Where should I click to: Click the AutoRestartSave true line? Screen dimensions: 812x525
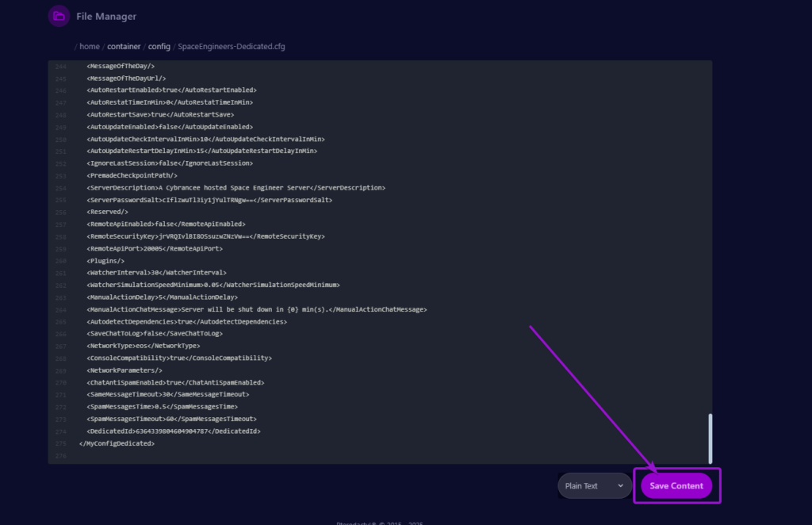[160, 115]
